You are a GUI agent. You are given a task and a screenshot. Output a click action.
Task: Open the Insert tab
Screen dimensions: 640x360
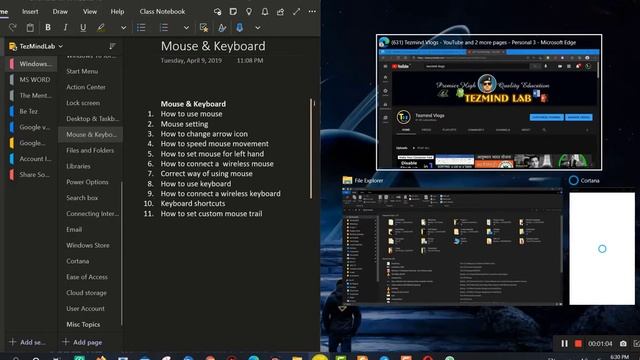click(x=30, y=11)
